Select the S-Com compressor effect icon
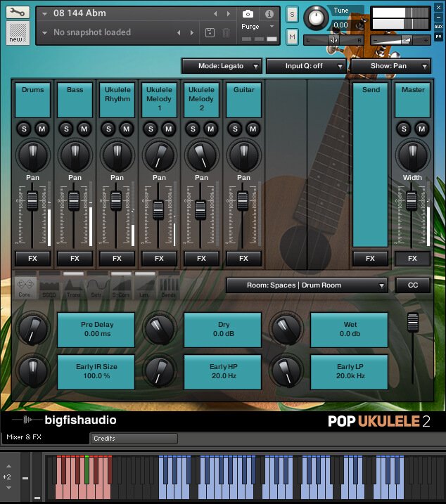Image resolution: width=446 pixels, height=504 pixels. click(121, 287)
